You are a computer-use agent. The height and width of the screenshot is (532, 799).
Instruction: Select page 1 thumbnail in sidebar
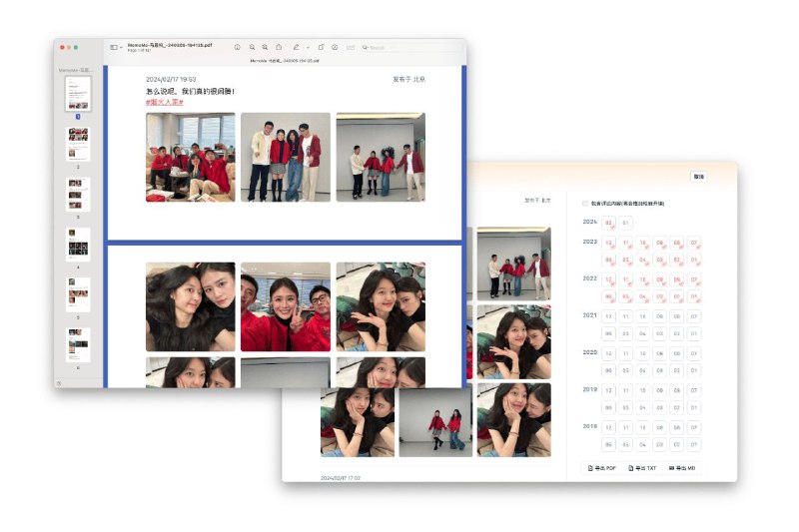point(78,93)
